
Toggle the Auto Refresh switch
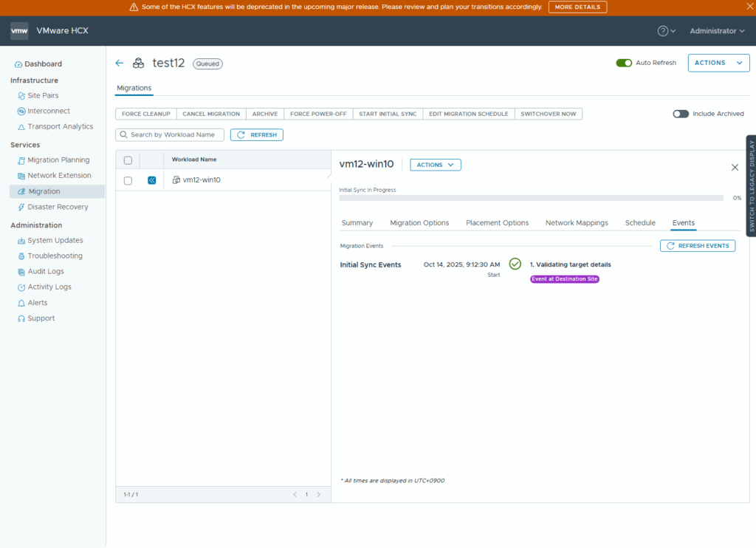[624, 63]
